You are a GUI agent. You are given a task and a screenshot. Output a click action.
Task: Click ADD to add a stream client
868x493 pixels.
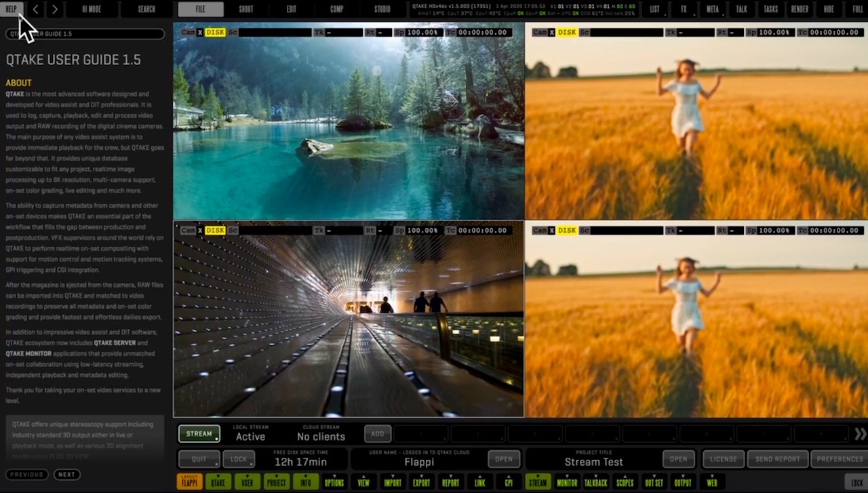click(x=378, y=434)
